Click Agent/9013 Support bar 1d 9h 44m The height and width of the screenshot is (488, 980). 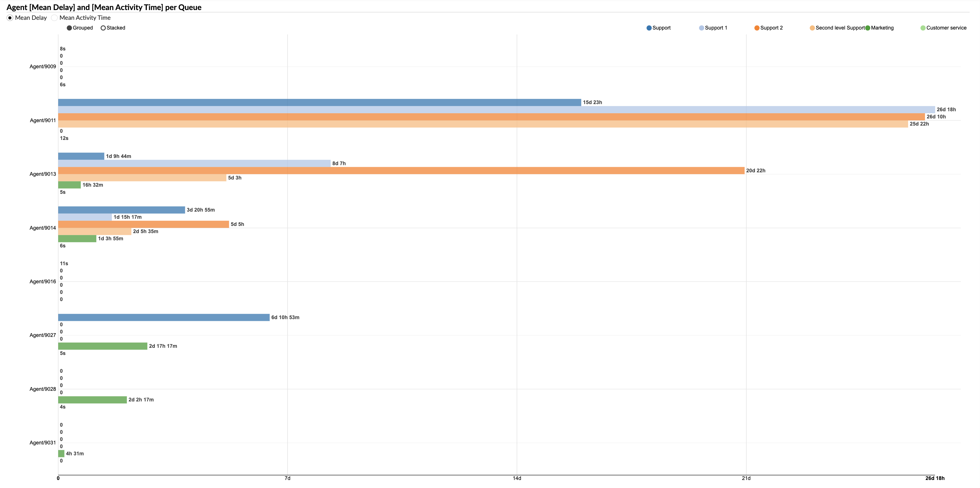coord(81,156)
